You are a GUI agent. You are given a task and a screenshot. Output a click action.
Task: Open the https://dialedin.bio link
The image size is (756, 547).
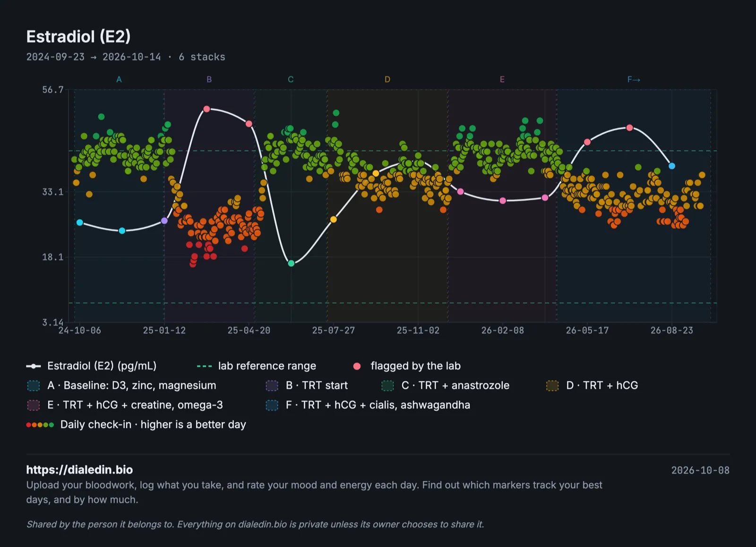click(x=79, y=470)
